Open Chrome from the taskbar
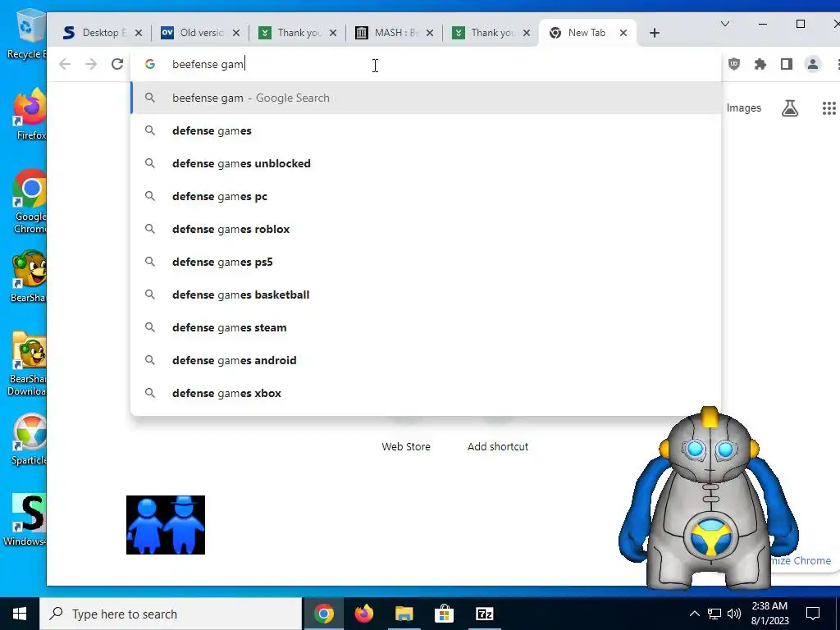 point(323,614)
